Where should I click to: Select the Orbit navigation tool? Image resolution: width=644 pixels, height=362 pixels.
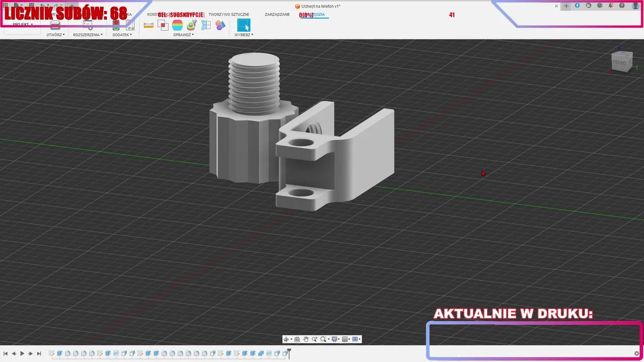286,339
